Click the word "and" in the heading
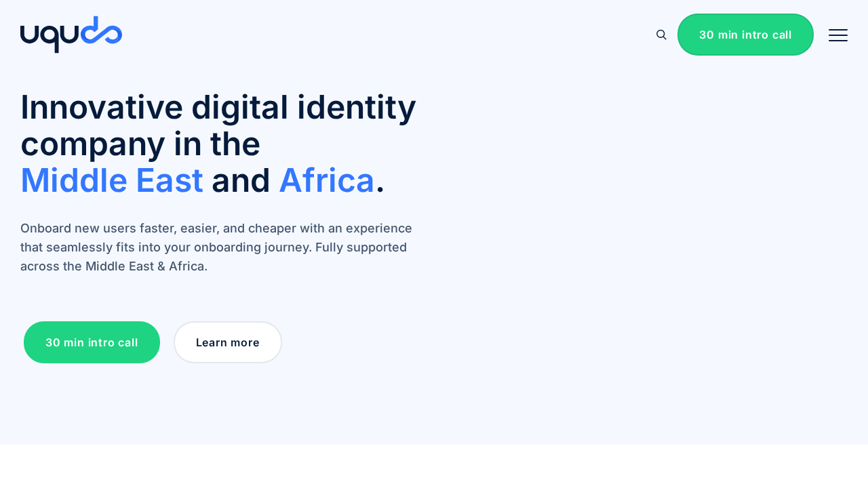Screen dimensions: 868x488 (x=241, y=180)
